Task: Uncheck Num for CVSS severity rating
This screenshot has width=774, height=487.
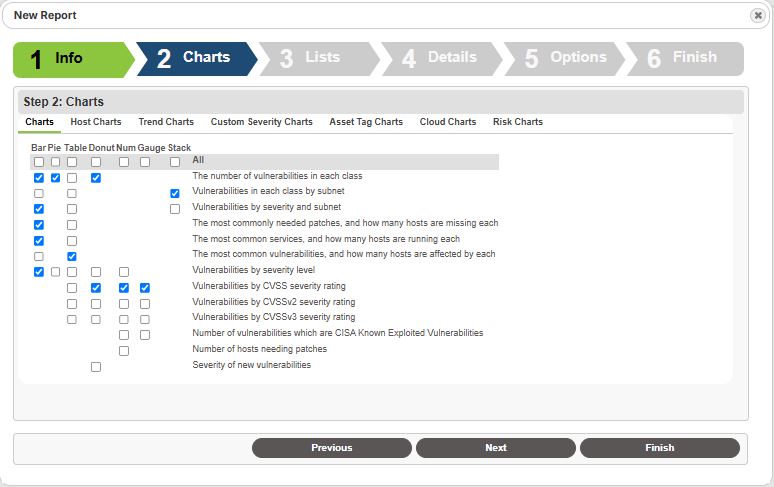Action: pos(124,288)
